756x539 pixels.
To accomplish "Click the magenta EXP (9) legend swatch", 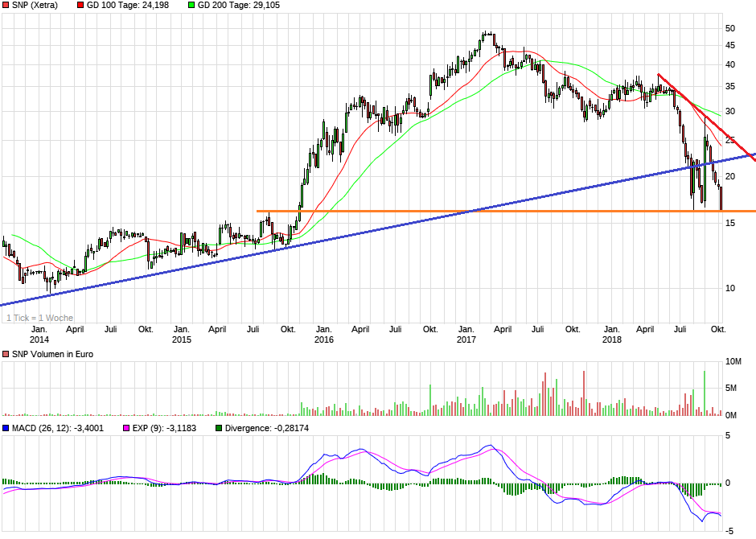I will tap(126, 428).
